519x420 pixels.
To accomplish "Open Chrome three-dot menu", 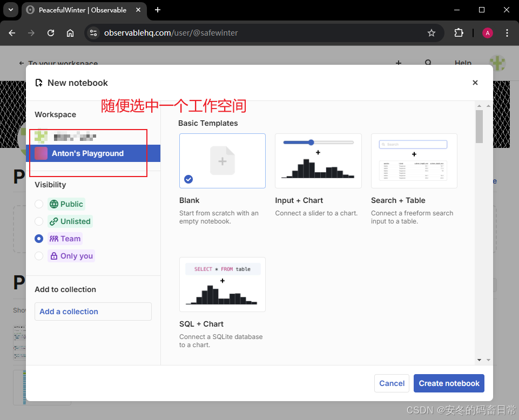I will 507,33.
